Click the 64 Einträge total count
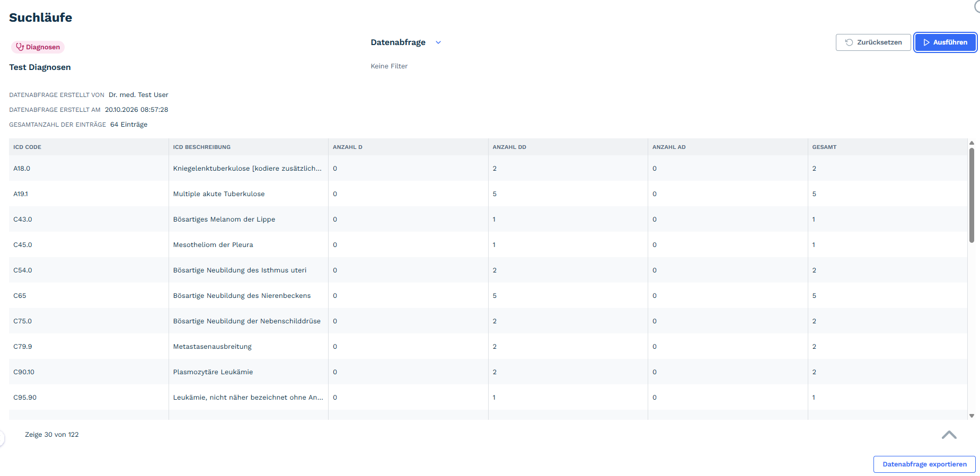This screenshot has width=980, height=476. [129, 125]
